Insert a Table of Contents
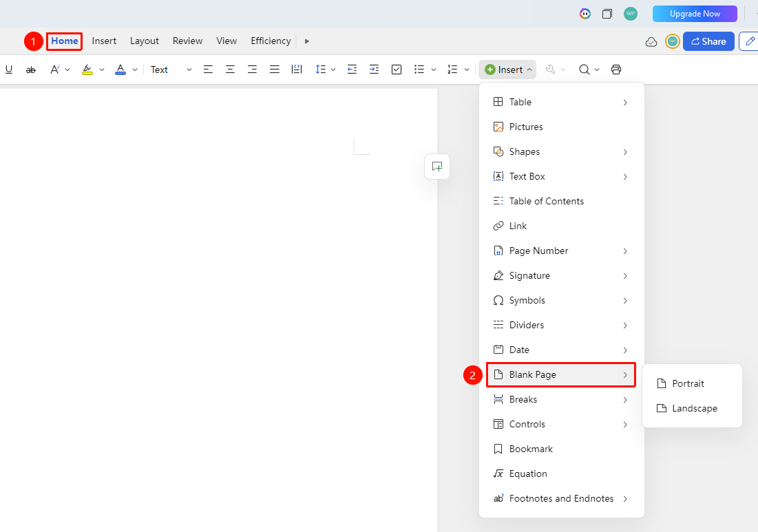 click(561, 201)
